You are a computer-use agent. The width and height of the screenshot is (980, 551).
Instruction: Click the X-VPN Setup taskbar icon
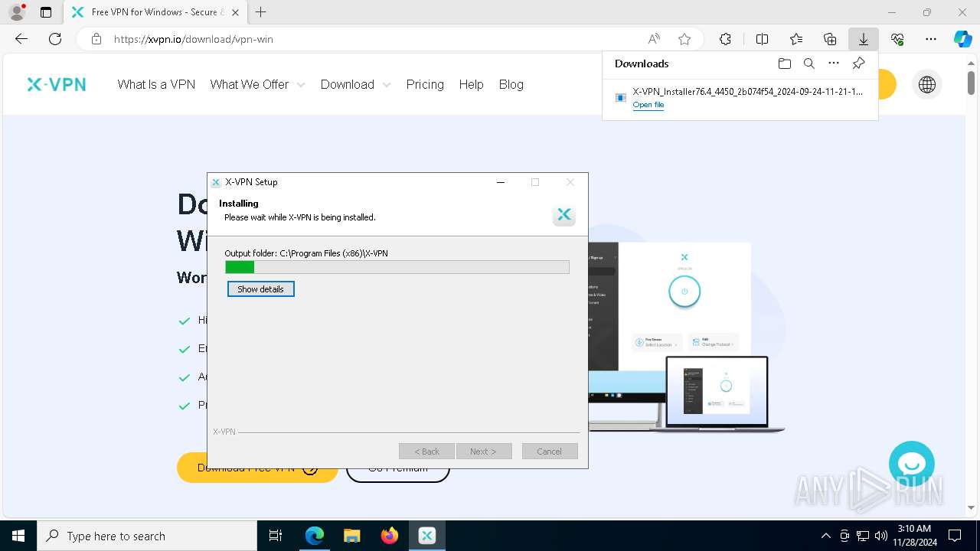pyautogui.click(x=427, y=536)
